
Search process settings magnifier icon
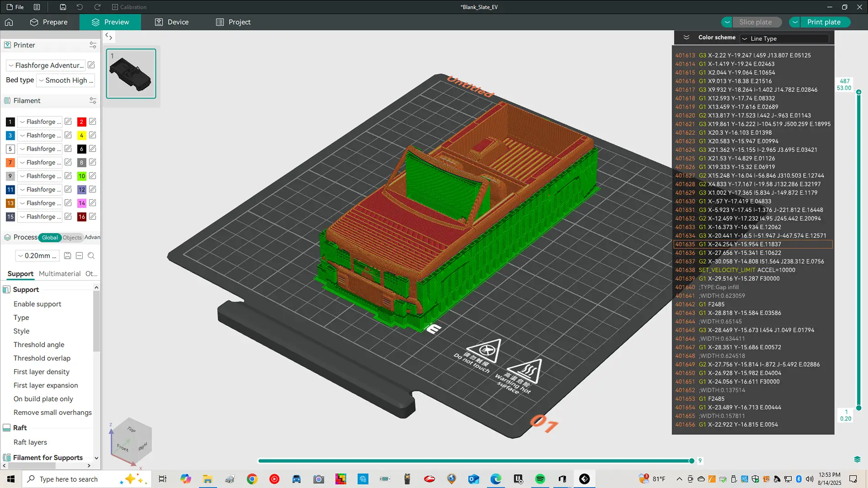point(91,256)
